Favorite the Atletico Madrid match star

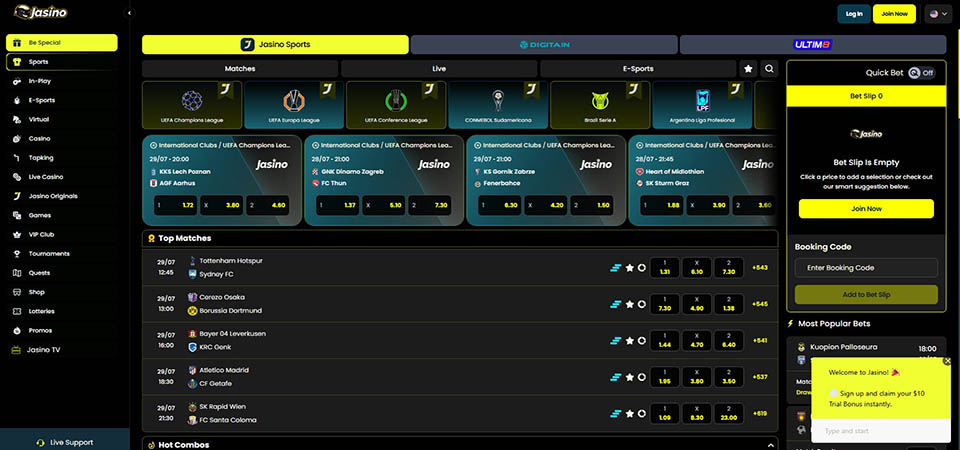629,377
